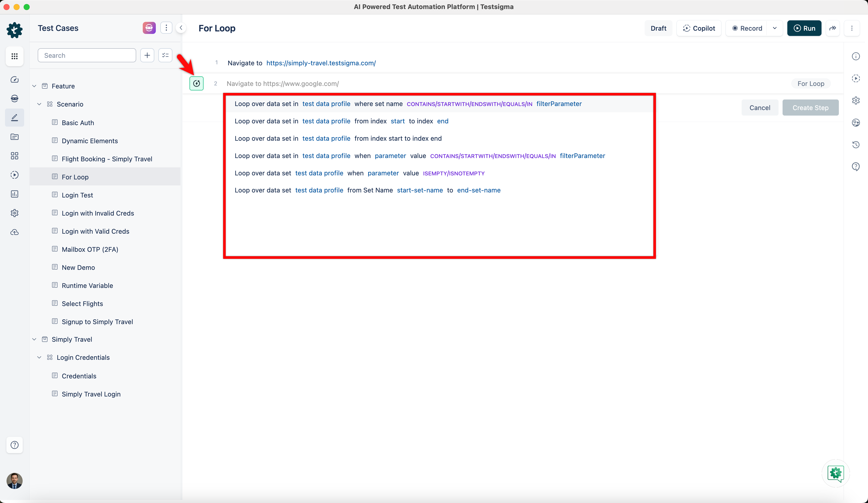Open the three-dot menu beside Test Cases
The height and width of the screenshot is (503, 868).
click(166, 28)
